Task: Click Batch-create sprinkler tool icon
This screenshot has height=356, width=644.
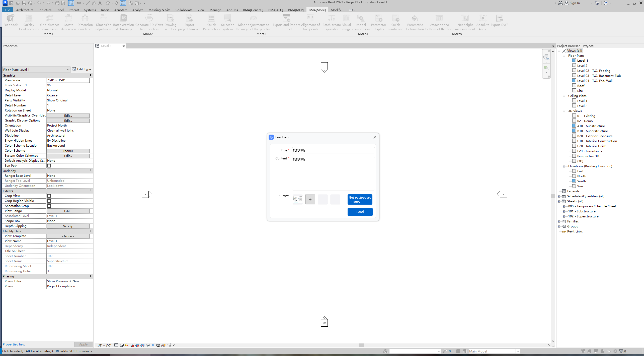Action: click(x=331, y=18)
